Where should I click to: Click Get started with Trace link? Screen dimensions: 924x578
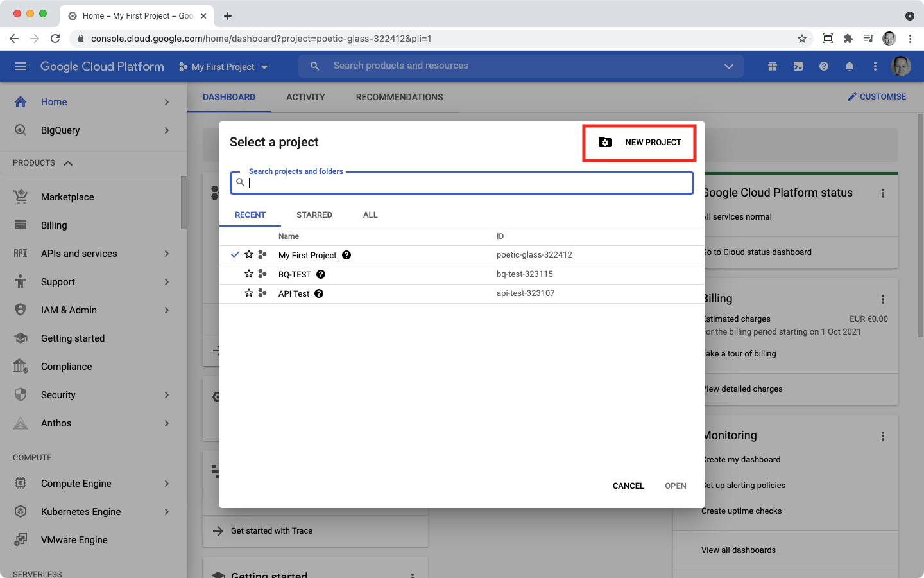tap(271, 531)
